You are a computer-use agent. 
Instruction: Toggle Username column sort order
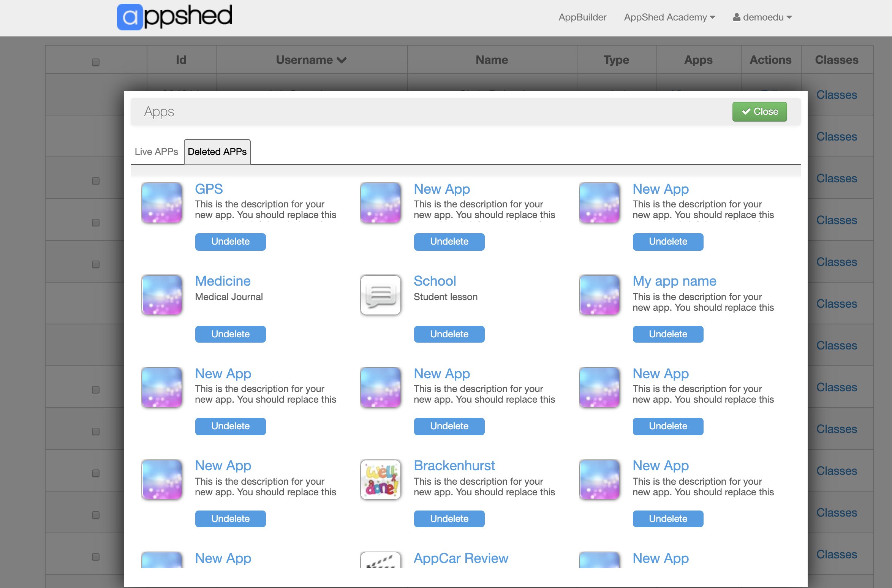click(x=311, y=60)
